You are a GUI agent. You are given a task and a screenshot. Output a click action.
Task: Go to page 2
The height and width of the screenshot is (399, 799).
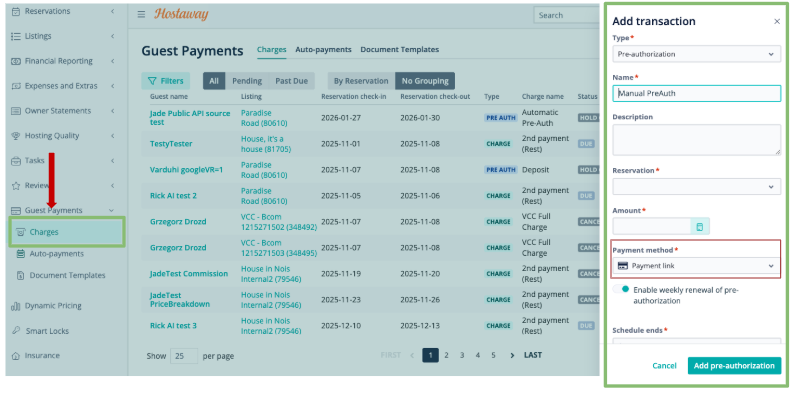point(446,356)
